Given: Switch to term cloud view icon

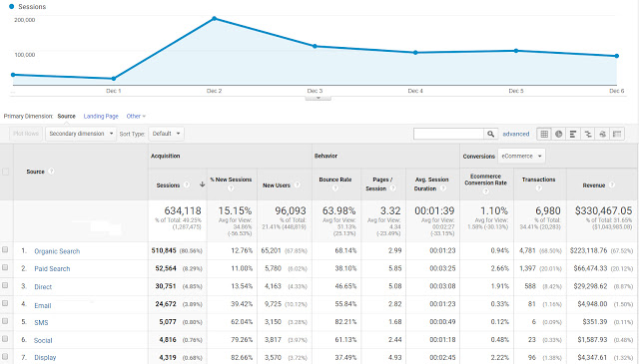Looking at the screenshot, I should 602,134.
